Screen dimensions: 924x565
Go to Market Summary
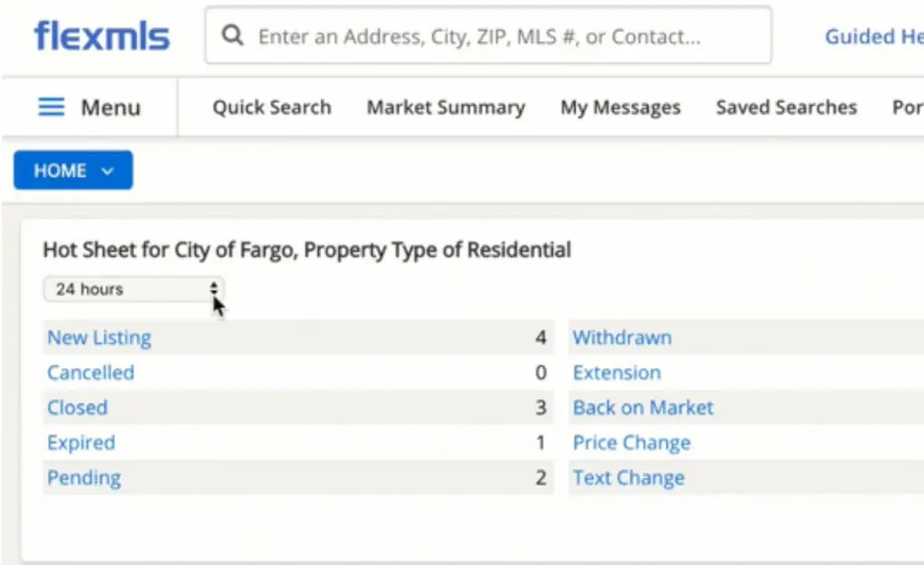446,107
